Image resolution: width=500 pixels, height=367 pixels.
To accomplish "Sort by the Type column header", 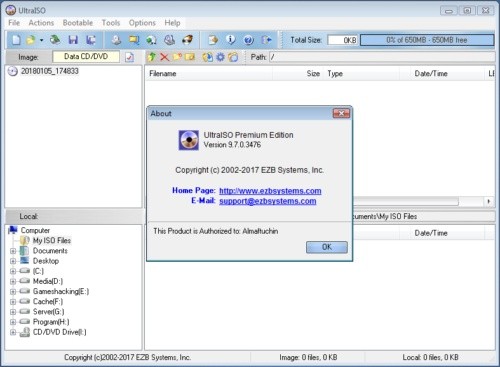I will [362, 74].
